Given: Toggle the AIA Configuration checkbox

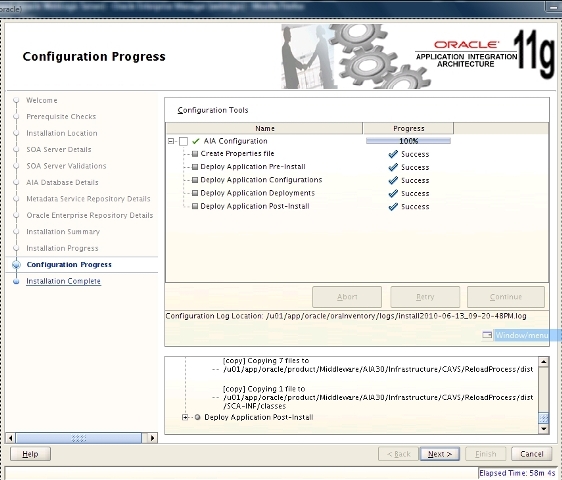Looking at the screenshot, I should click(183, 141).
